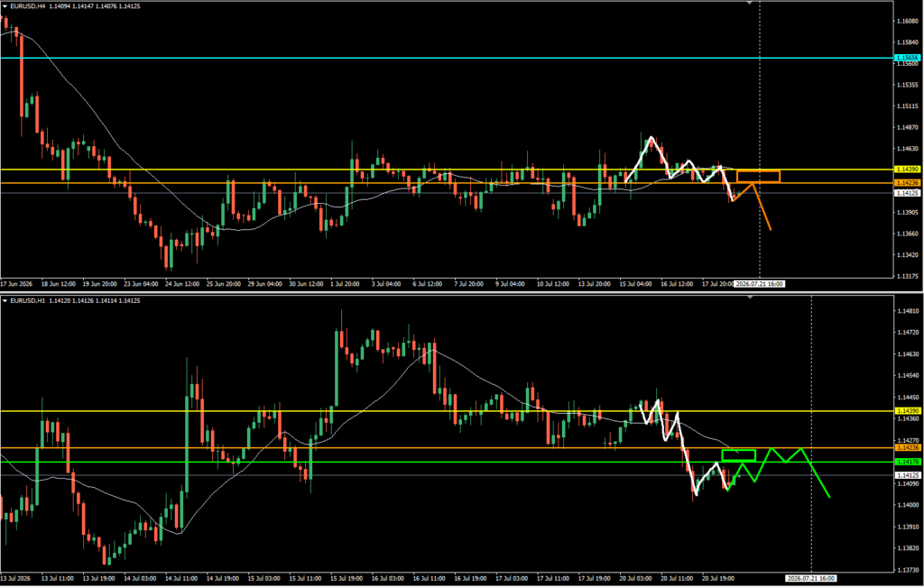Click the 10 Jul 12:00 time axis label
The image size is (924, 587).
click(553, 284)
